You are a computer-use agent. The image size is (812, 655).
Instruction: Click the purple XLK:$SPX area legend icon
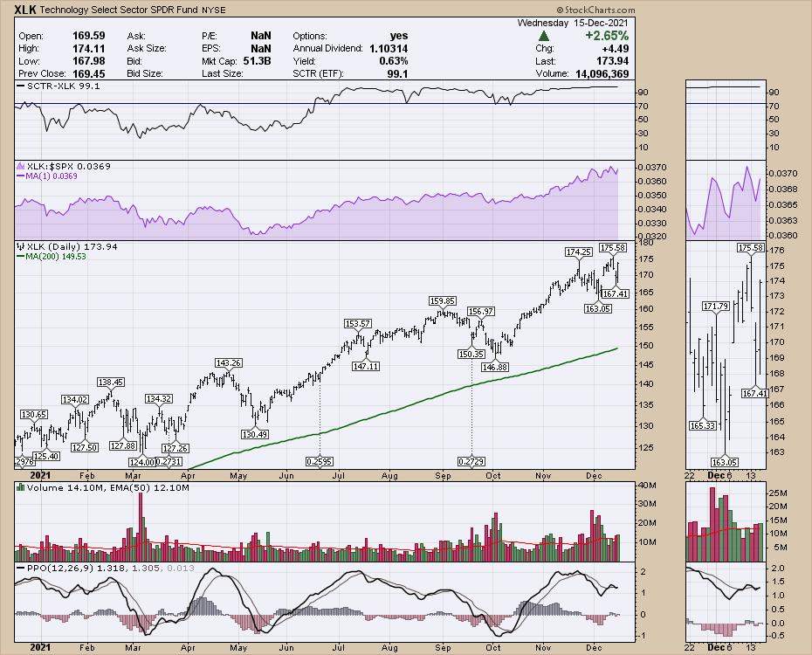point(21,166)
